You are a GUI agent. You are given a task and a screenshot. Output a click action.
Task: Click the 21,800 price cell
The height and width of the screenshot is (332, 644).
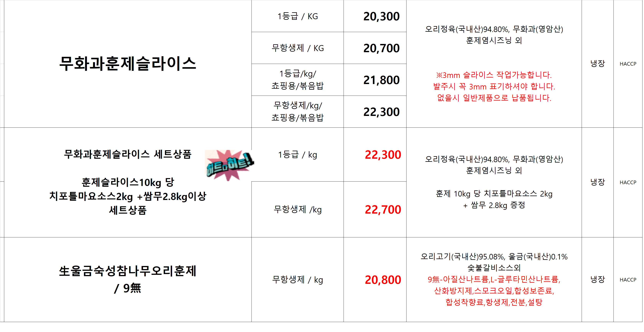(375, 80)
